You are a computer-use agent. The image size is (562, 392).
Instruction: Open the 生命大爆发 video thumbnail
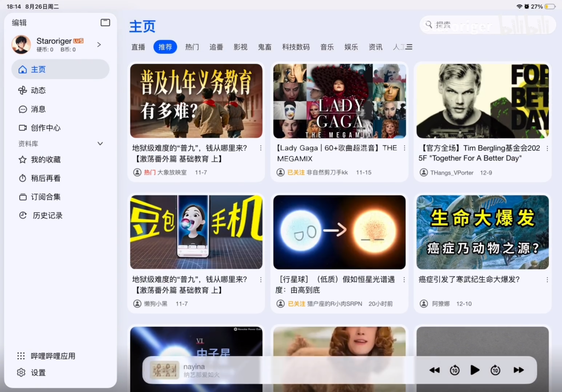point(482,232)
